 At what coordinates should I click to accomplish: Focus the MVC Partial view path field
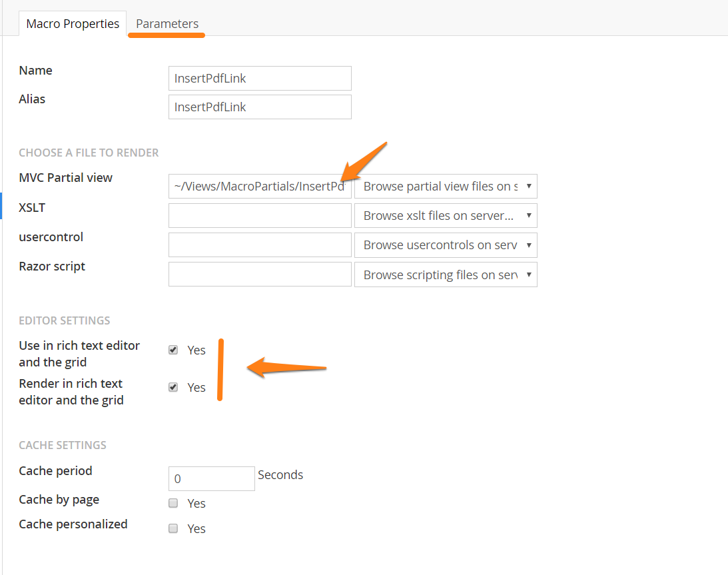pos(260,187)
